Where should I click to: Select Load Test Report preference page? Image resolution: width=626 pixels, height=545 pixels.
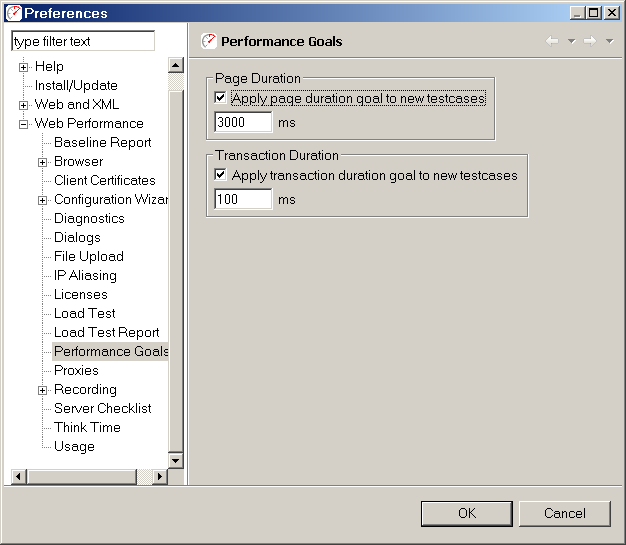[x=107, y=332]
